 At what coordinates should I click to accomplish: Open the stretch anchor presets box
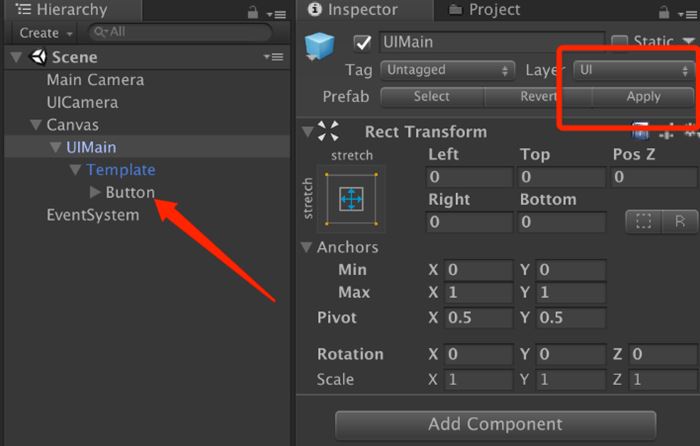pyautogui.click(x=351, y=198)
